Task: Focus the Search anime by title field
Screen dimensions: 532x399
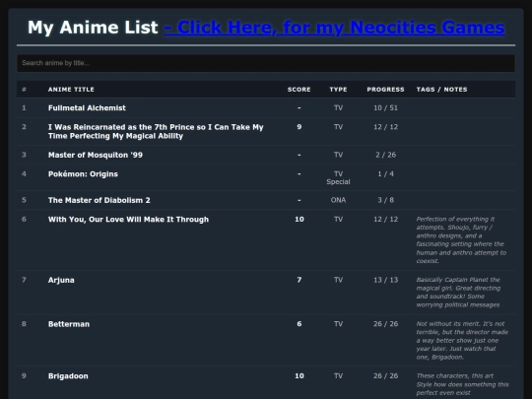Action: coord(266,63)
